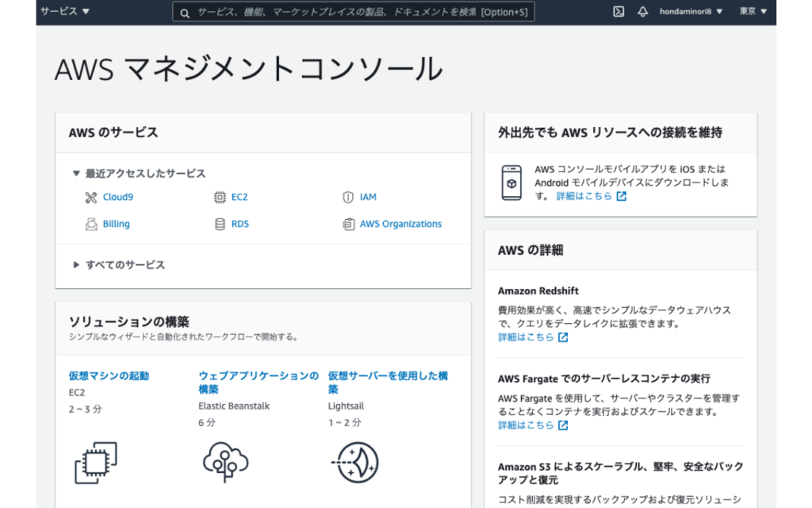Click the search magnifier icon

(184, 13)
